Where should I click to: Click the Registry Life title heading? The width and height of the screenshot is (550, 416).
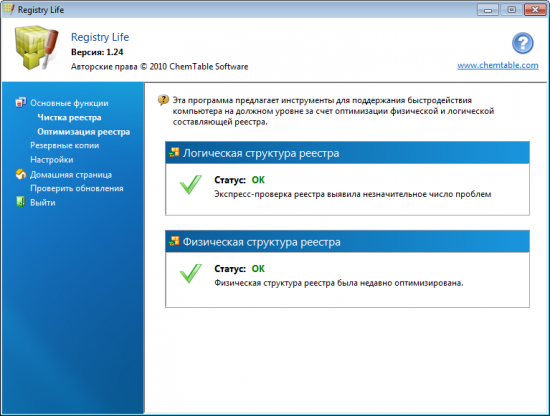pos(100,37)
